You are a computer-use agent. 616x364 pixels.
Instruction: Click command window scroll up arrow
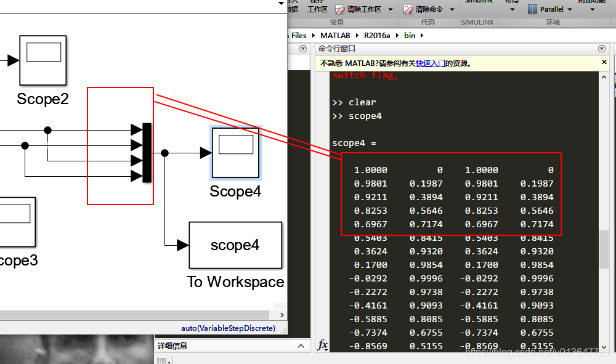pyautogui.click(x=604, y=77)
